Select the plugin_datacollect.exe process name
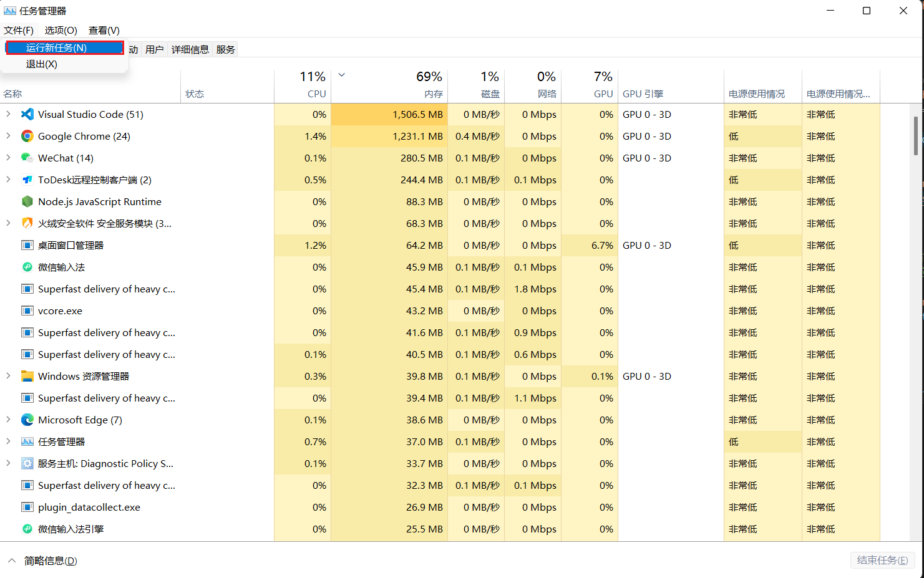 (89, 507)
